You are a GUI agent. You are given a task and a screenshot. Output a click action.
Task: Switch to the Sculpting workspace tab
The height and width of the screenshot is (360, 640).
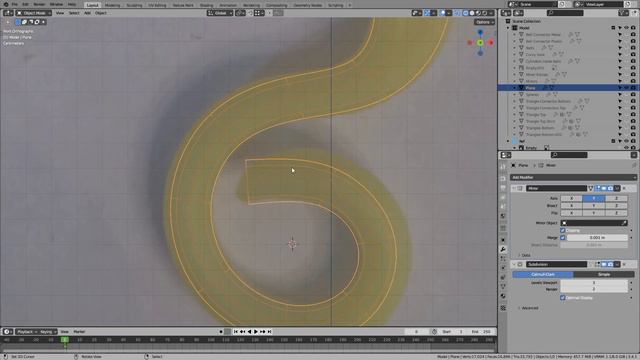point(134,5)
